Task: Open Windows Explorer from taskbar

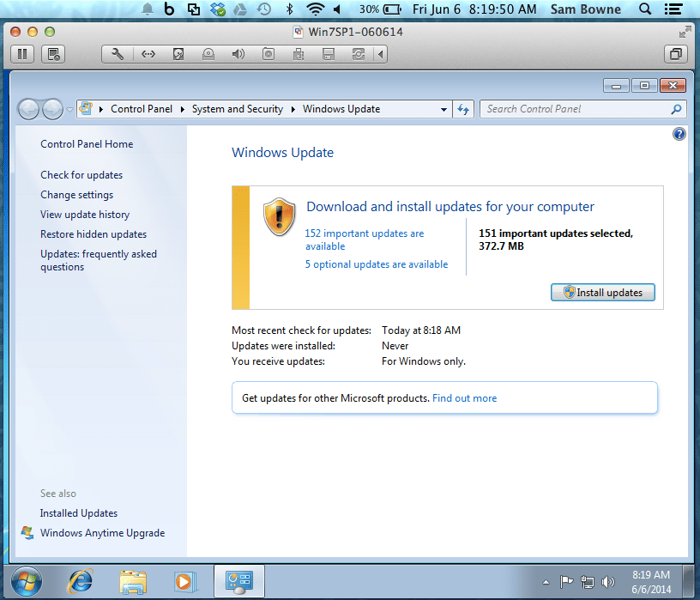Action: coord(133,582)
